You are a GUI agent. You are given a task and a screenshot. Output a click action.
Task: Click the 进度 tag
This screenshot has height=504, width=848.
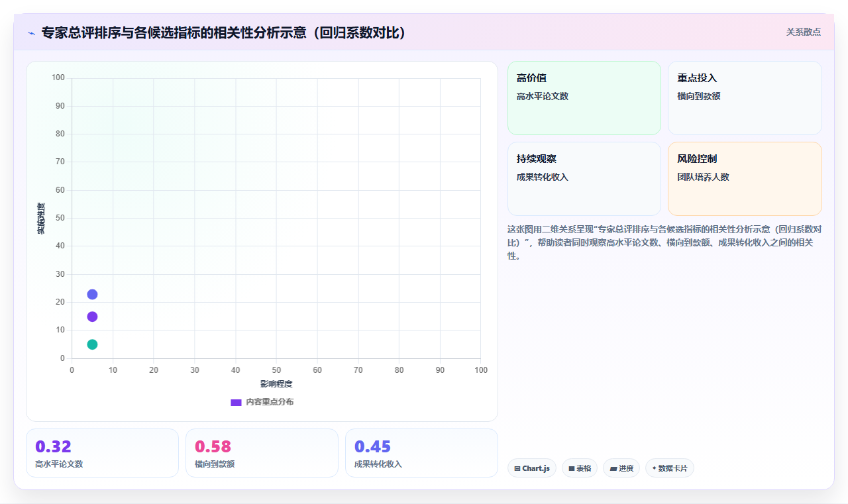coord(621,468)
